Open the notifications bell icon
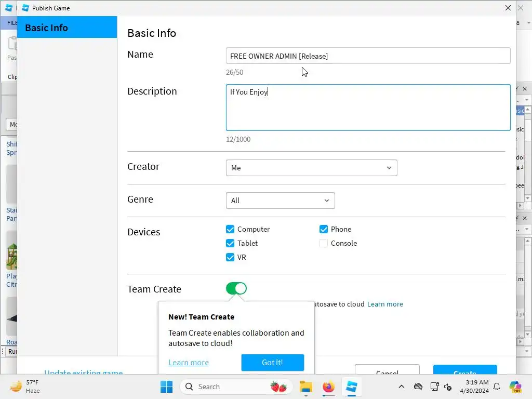Viewport: 532px width, 399px height. [x=497, y=387]
